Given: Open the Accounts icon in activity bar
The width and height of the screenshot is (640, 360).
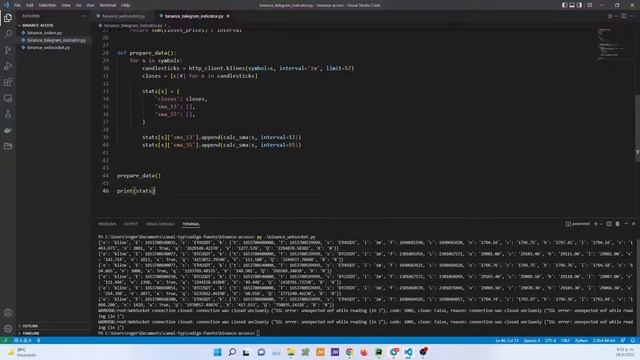Looking at the screenshot, I should coord(8,313).
